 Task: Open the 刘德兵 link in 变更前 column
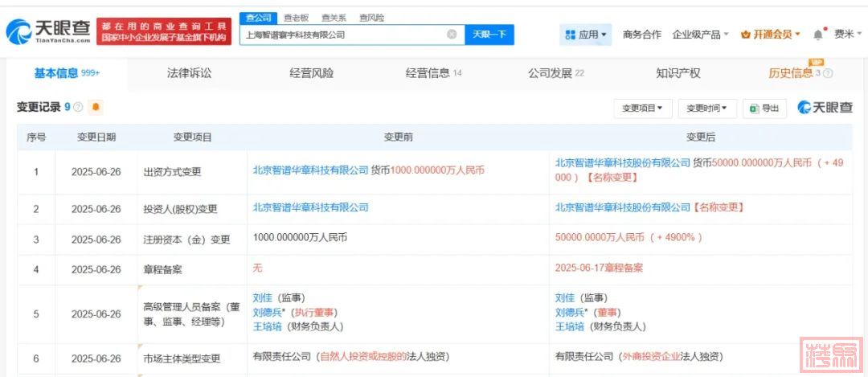tap(268, 312)
